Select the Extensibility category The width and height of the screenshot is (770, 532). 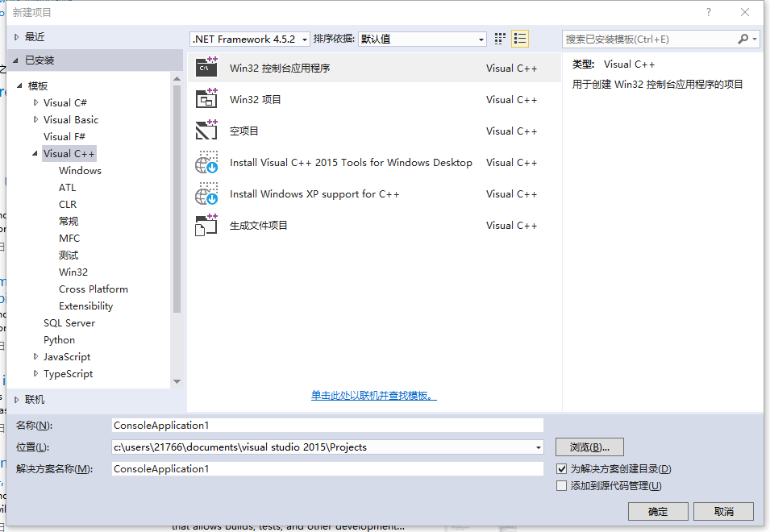tap(86, 305)
